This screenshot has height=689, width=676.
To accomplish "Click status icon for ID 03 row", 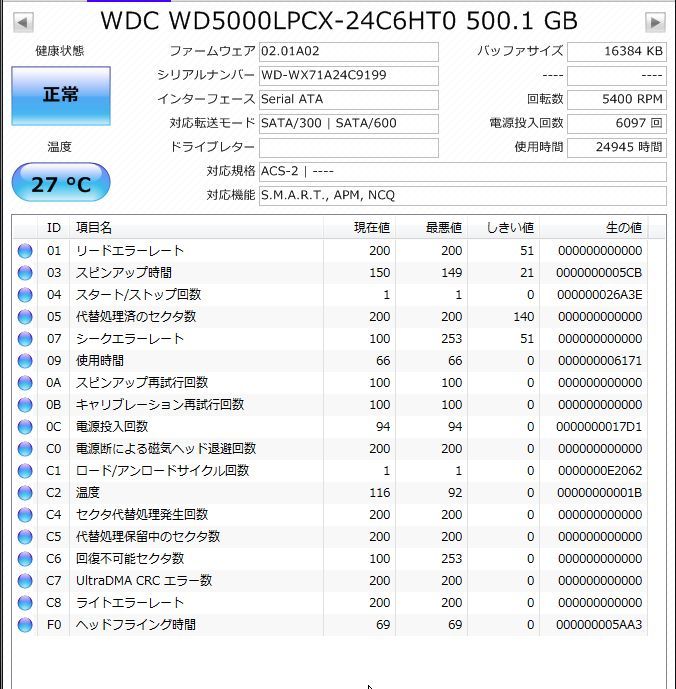I will pos(25,273).
